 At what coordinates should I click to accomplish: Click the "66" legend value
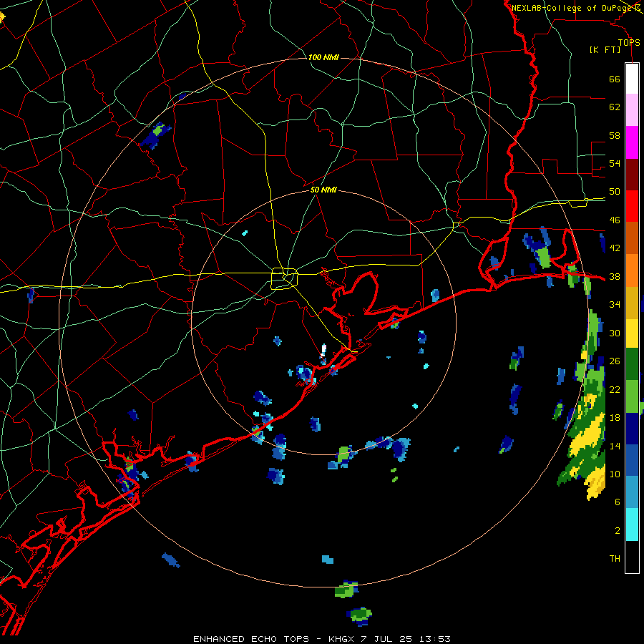(x=615, y=79)
